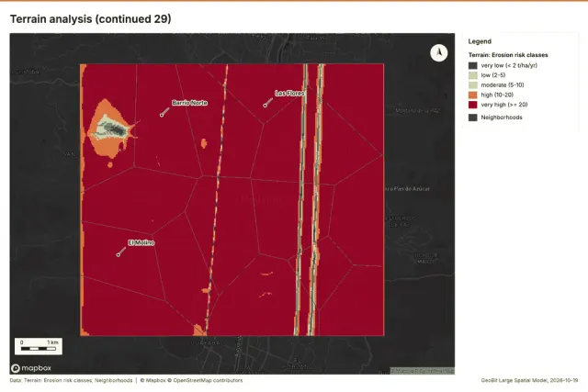Click the Barrio Norte label
Screen dimensions: 588x392
click(x=190, y=103)
